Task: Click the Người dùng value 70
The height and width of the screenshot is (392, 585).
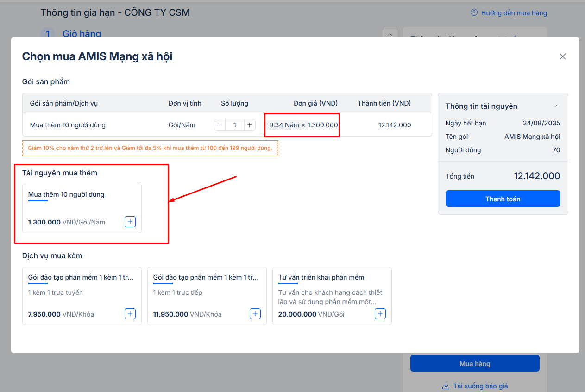Action: (556, 150)
